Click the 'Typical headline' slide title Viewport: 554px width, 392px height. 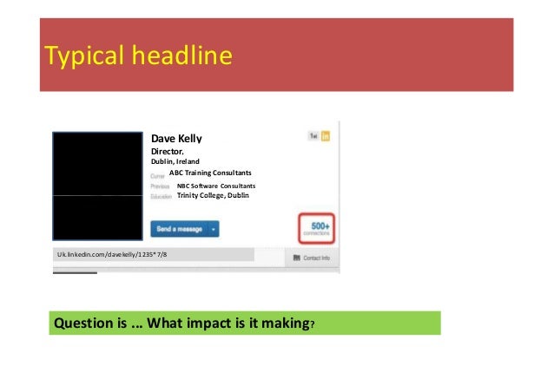[139, 56]
